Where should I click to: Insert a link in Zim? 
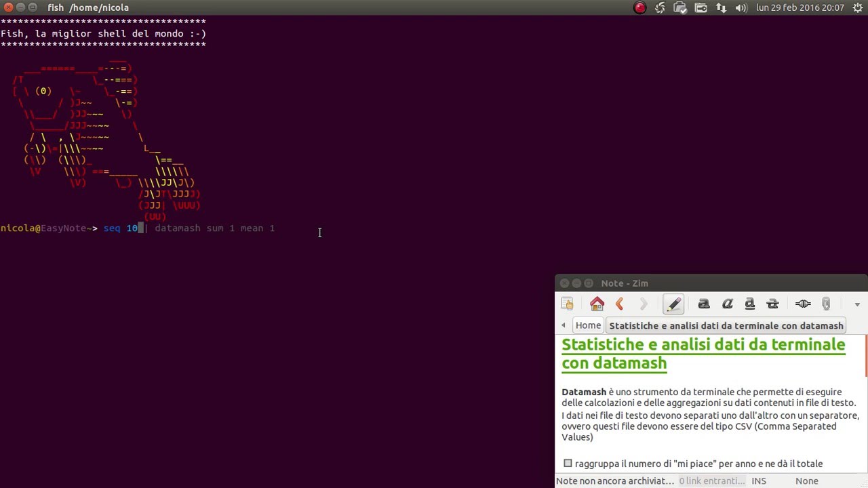(x=803, y=304)
